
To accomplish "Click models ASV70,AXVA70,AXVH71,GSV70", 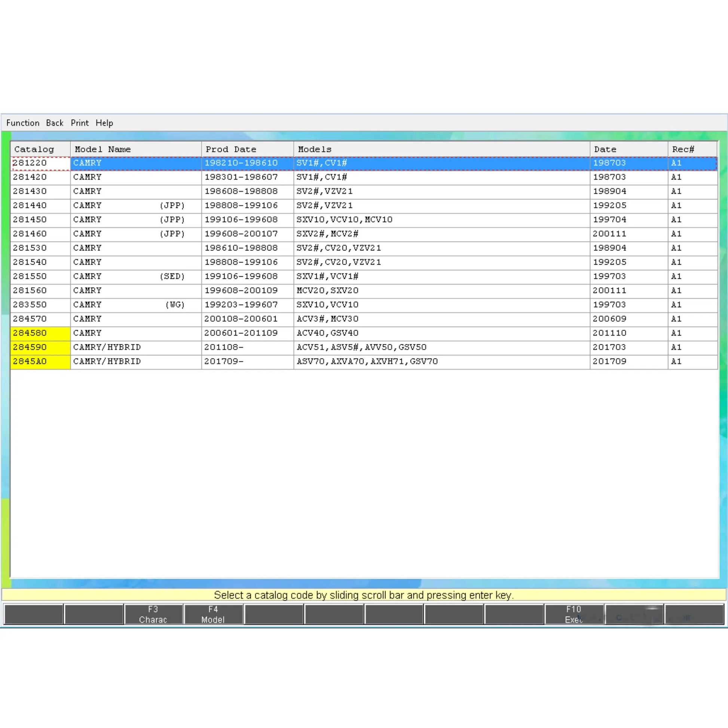I will pos(367,362).
